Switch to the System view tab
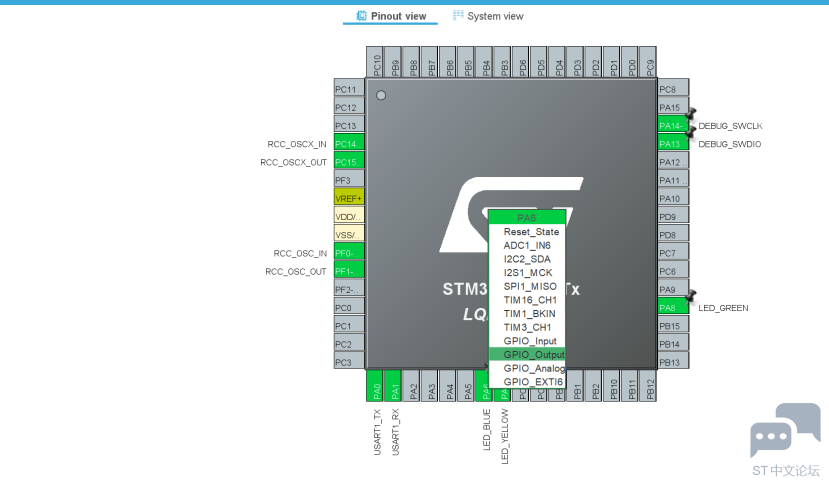The image size is (829, 486). [488, 16]
